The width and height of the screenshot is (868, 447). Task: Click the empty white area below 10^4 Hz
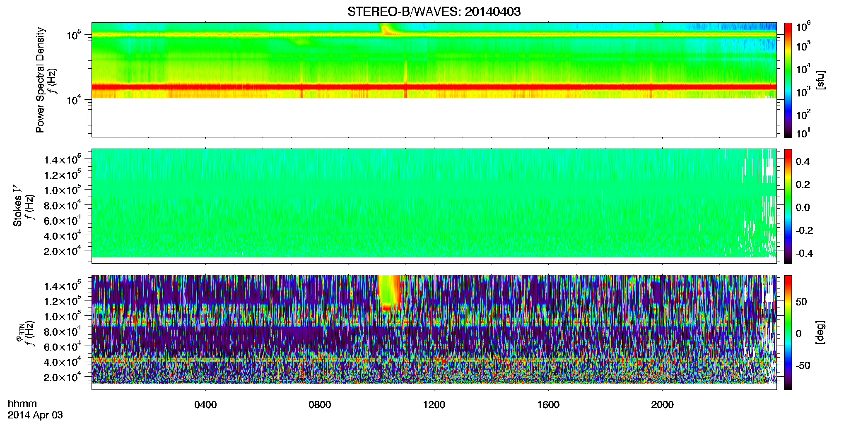[x=434, y=118]
